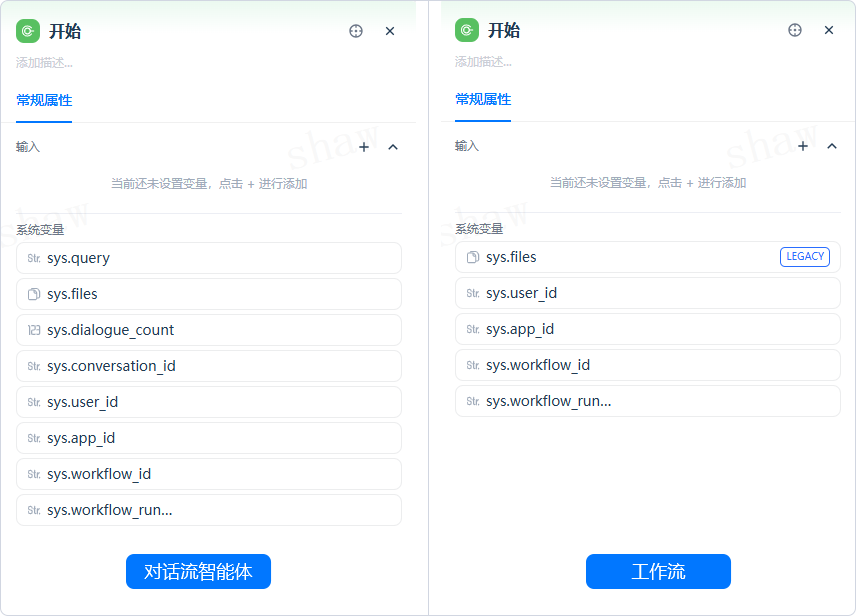Click the file icon beside the legacy sys.files
Screen dimensions: 856x616
(470, 257)
